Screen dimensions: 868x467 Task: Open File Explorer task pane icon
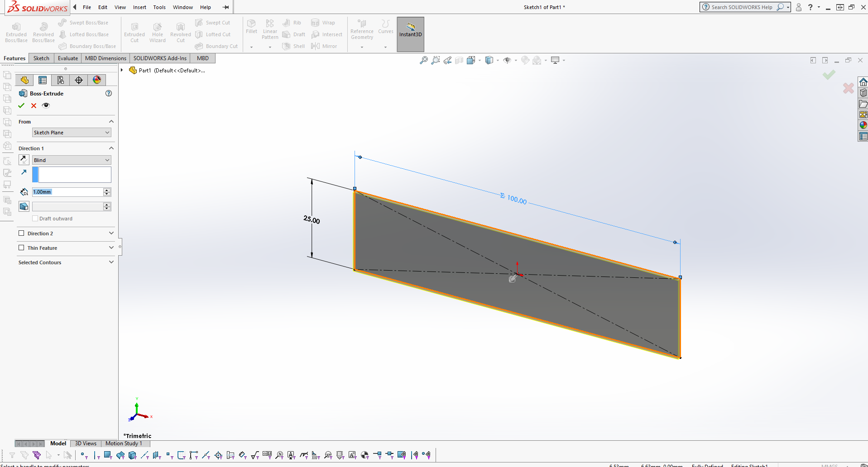(863, 104)
